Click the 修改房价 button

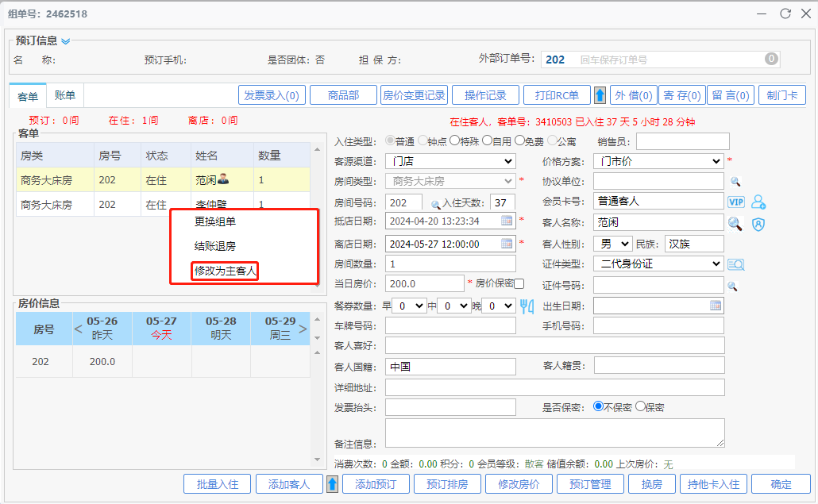519,484
